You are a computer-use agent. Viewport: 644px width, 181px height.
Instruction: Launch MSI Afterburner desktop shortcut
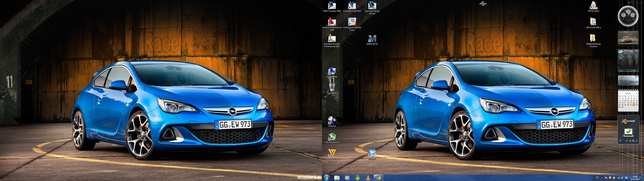tap(332, 137)
